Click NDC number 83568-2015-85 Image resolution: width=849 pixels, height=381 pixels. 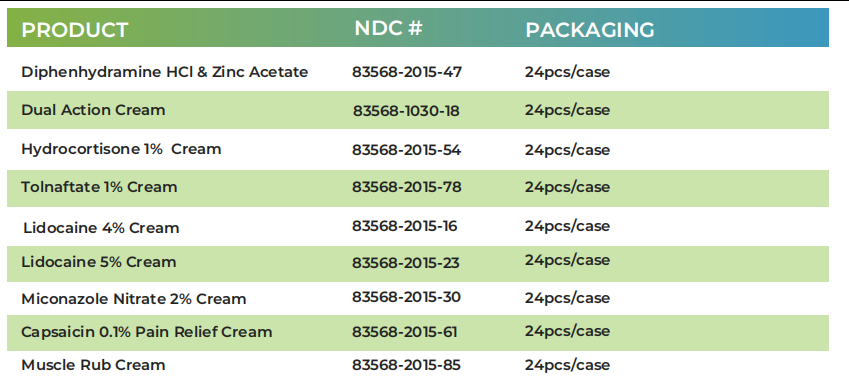tap(406, 365)
